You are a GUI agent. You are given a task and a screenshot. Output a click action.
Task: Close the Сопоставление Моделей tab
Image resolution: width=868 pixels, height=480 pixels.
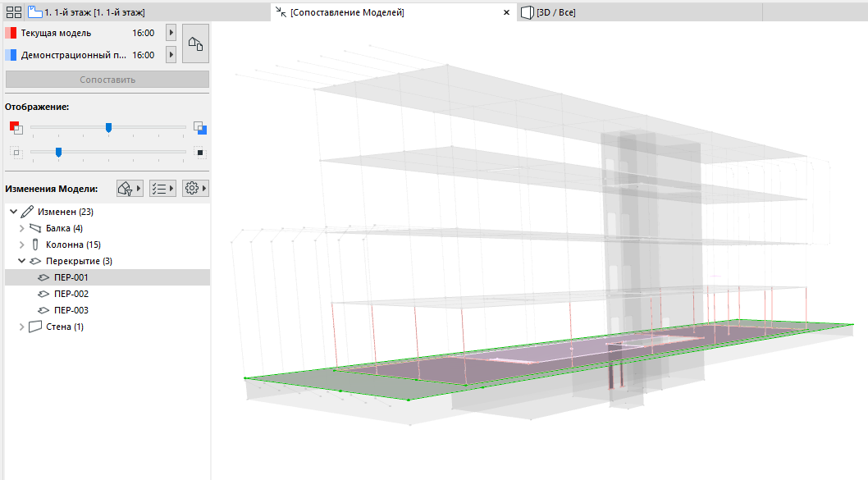pos(506,12)
